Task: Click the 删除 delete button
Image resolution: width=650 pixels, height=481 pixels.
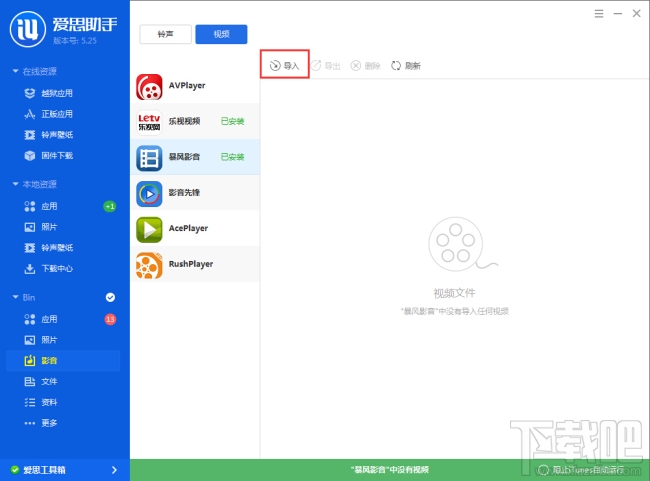Action: pos(366,66)
